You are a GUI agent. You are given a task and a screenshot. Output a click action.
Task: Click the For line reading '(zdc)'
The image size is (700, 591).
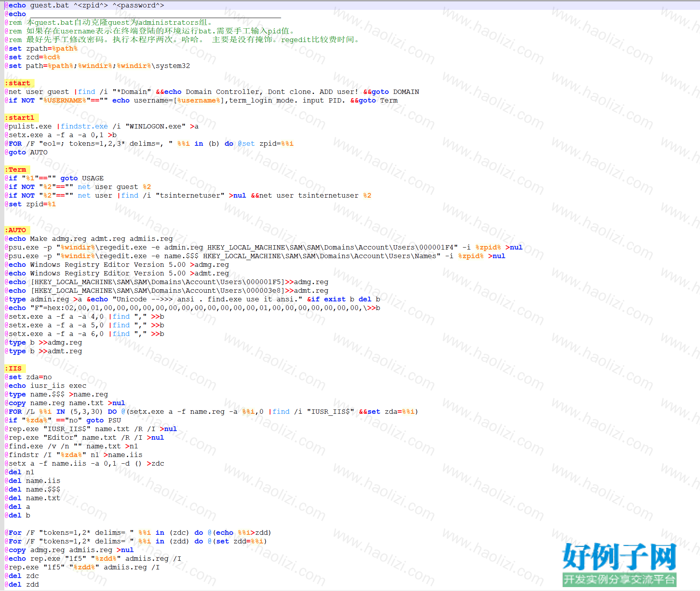138,532
